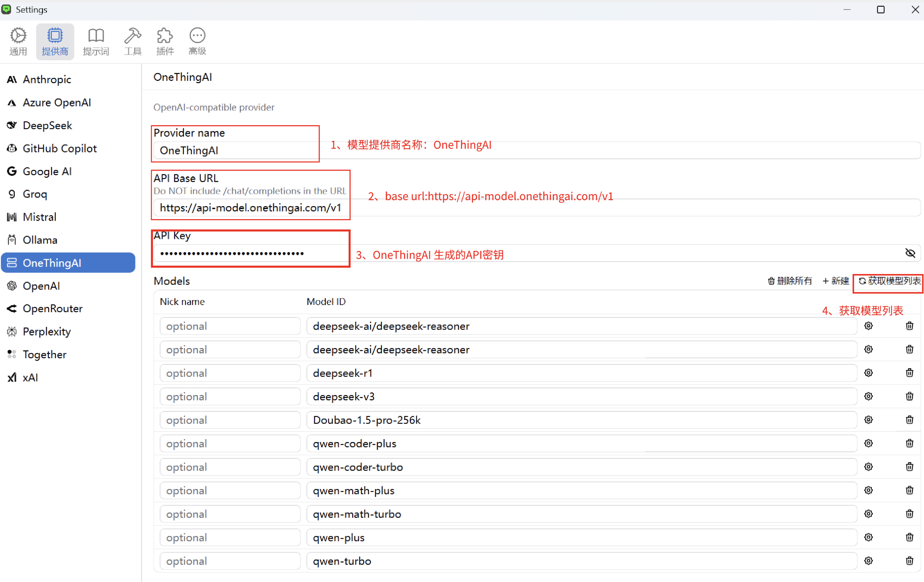Click nick name field for qwen-plus

(230, 537)
